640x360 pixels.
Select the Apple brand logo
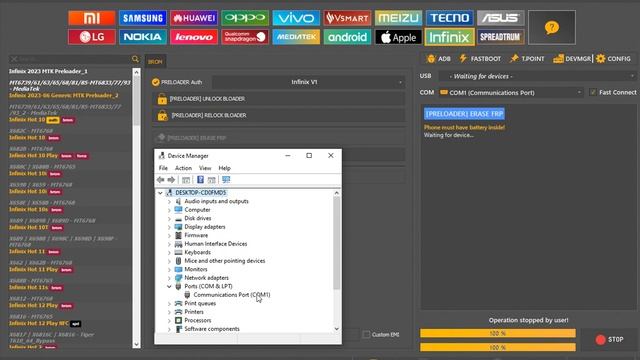click(x=398, y=37)
